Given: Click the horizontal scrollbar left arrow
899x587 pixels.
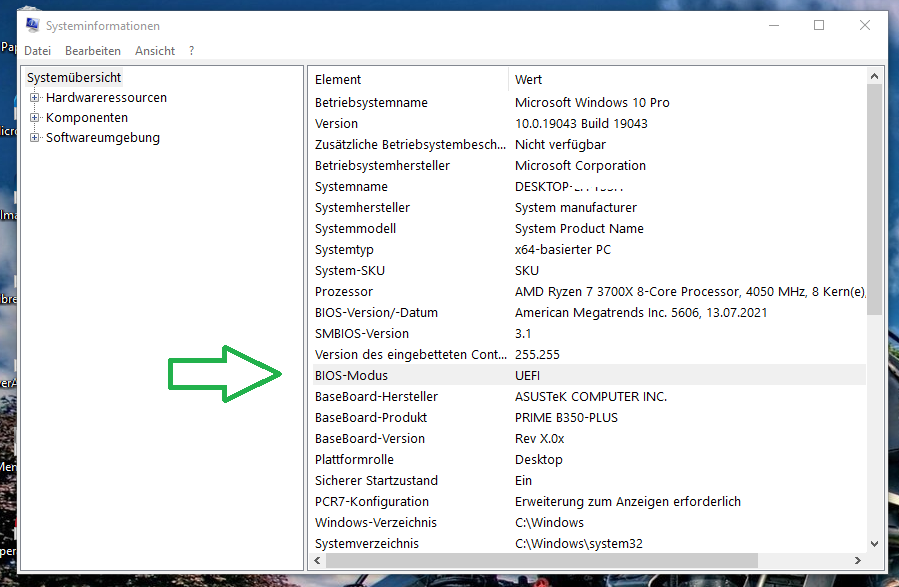Looking at the screenshot, I should coord(317,561).
